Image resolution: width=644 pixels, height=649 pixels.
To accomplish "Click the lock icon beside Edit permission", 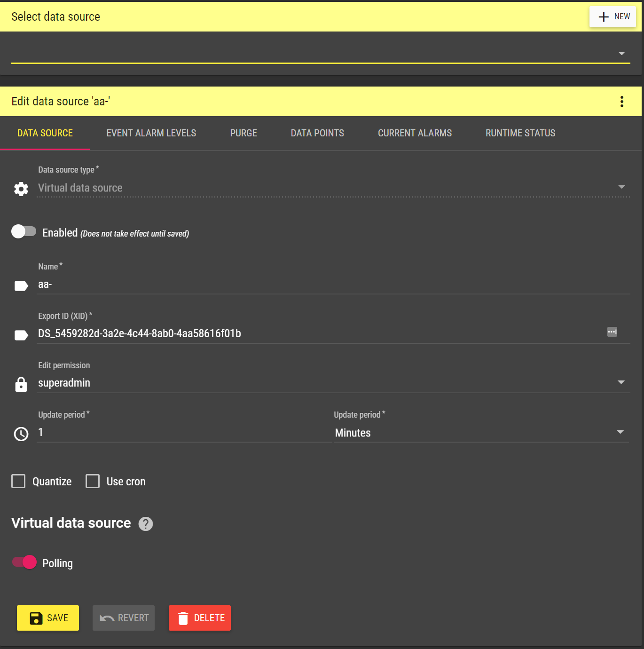I will point(21,384).
